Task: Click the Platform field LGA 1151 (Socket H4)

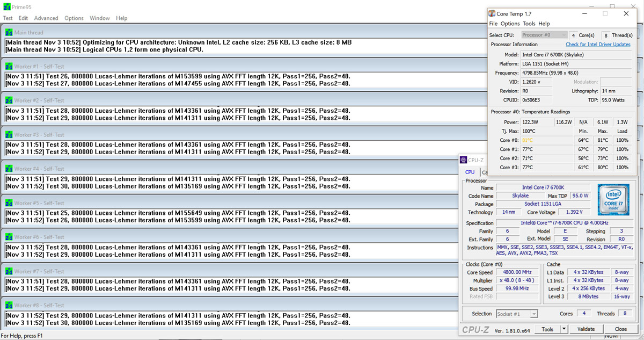Action: (x=576, y=63)
